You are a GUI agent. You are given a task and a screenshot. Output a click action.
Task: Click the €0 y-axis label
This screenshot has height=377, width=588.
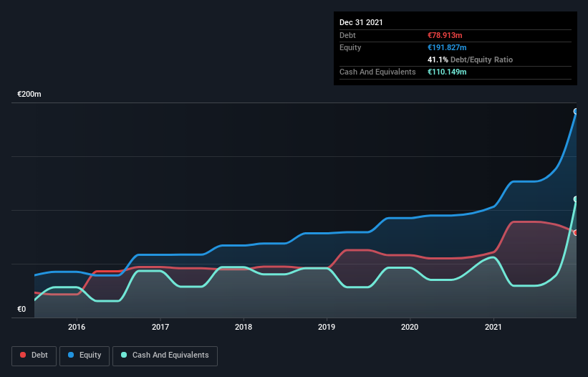click(21, 309)
